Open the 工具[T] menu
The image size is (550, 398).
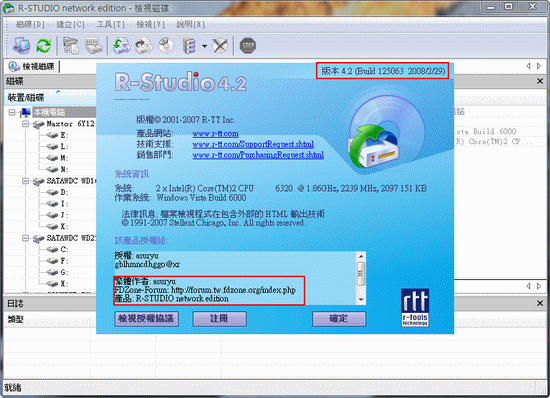(110, 24)
